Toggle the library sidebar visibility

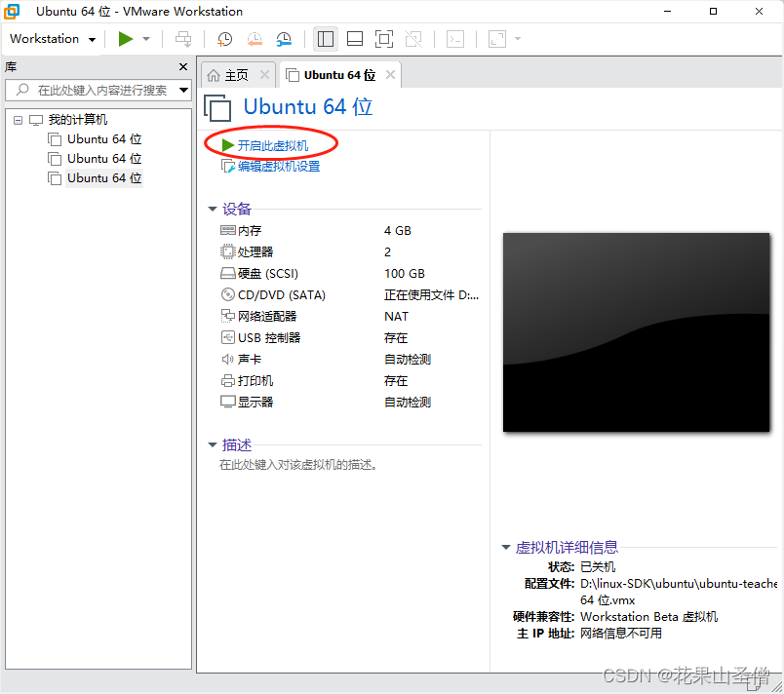click(x=326, y=39)
